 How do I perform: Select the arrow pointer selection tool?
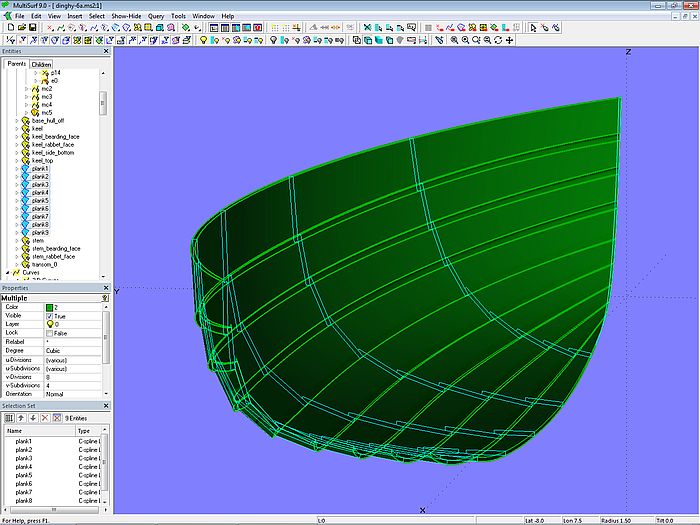coord(532,28)
